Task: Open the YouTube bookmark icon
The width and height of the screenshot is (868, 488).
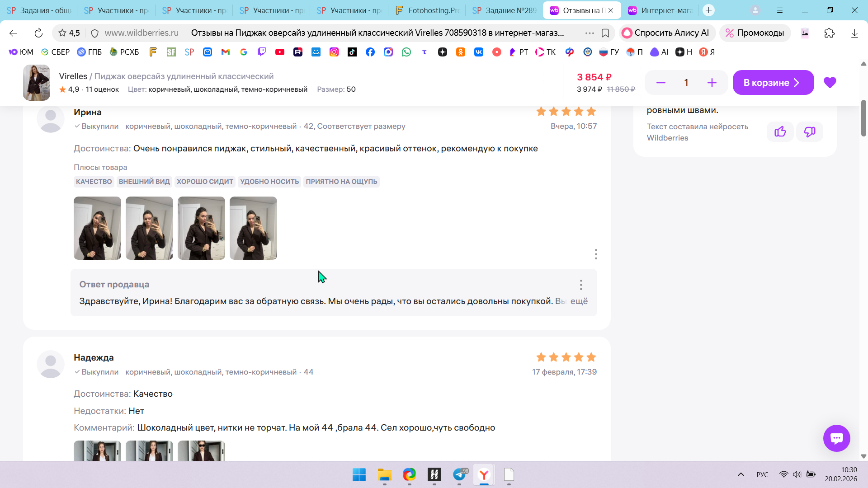Action: tap(280, 52)
